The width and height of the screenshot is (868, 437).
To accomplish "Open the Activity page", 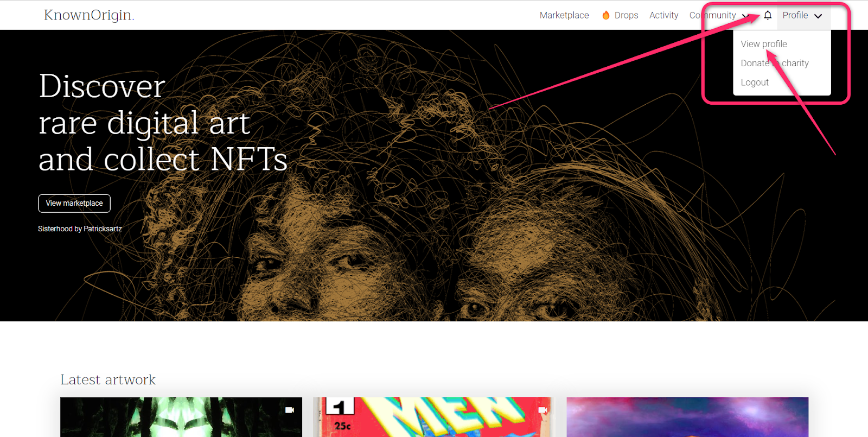I will [664, 15].
